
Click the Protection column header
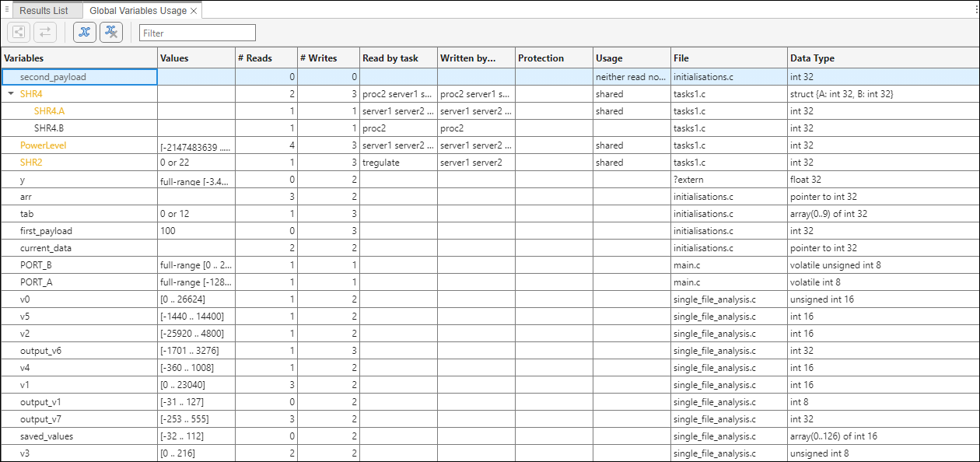(553, 58)
